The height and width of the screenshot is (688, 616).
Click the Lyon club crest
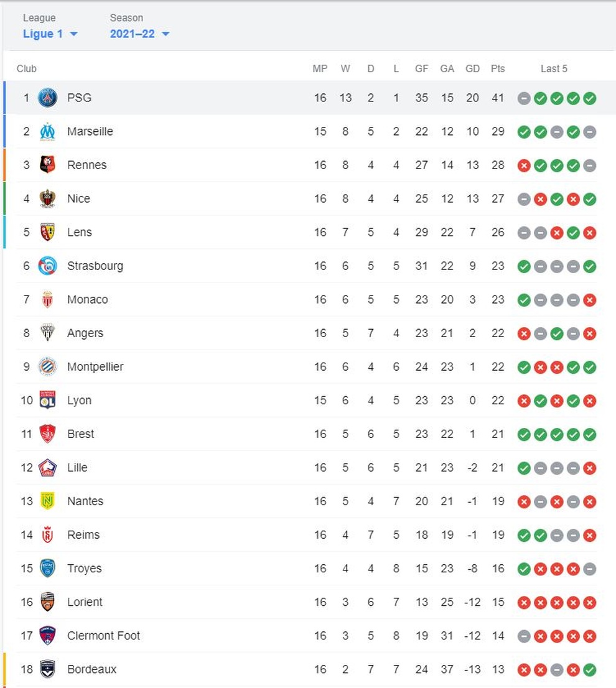(47, 400)
